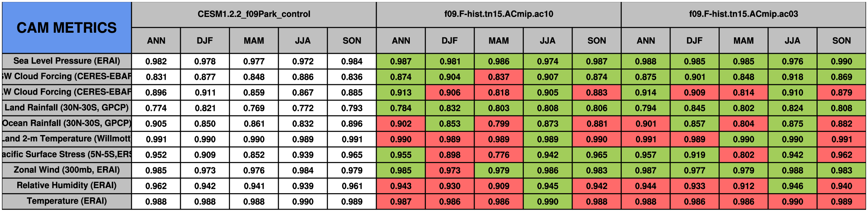This screenshot has width=868, height=212.
Task: Click the CAM METRICS header cell
Action: [x=66, y=28]
